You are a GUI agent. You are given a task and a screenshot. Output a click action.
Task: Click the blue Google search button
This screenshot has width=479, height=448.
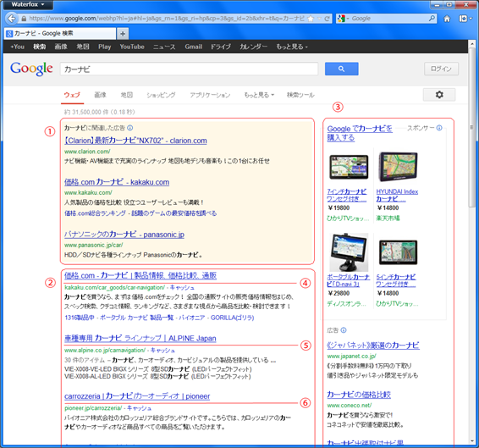coord(342,69)
